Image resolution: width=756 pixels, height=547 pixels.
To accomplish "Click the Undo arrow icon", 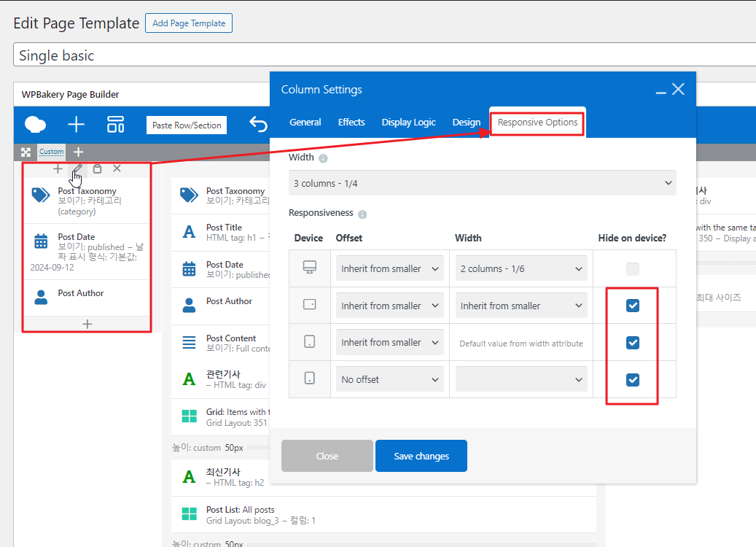I will [x=258, y=124].
